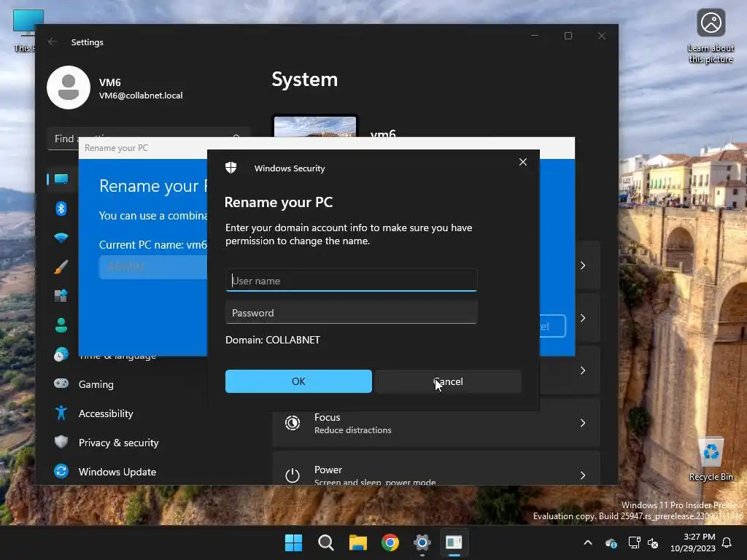Click OK in the Windows Security dialog
Screen dimensions: 747x560
(298, 381)
